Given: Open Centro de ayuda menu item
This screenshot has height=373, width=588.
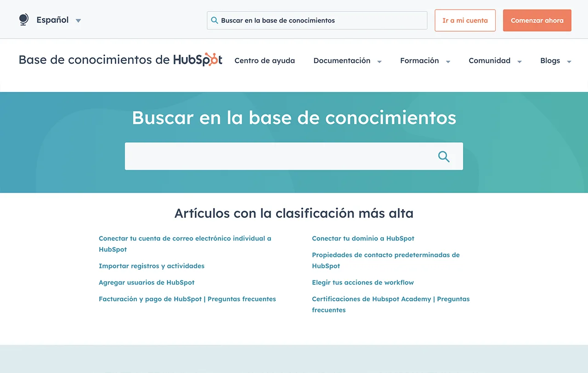Looking at the screenshot, I should (265, 61).
